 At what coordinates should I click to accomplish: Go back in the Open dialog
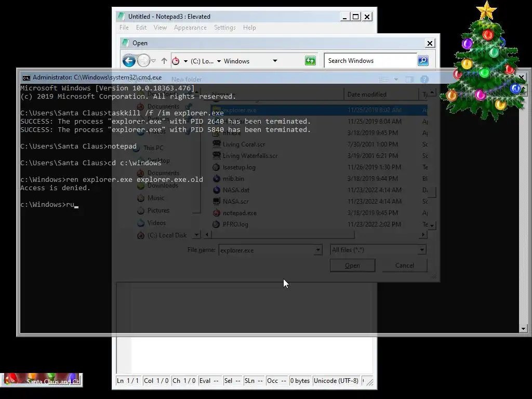click(x=129, y=61)
